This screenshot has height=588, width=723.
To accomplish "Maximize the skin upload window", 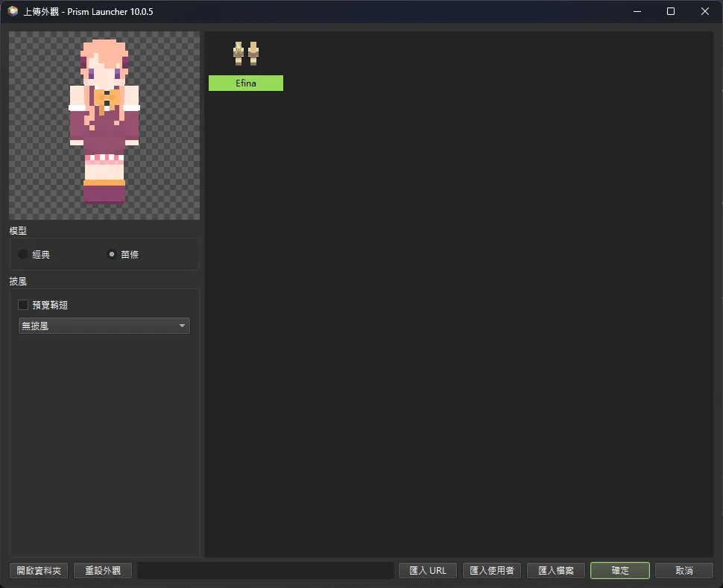I will point(671,11).
